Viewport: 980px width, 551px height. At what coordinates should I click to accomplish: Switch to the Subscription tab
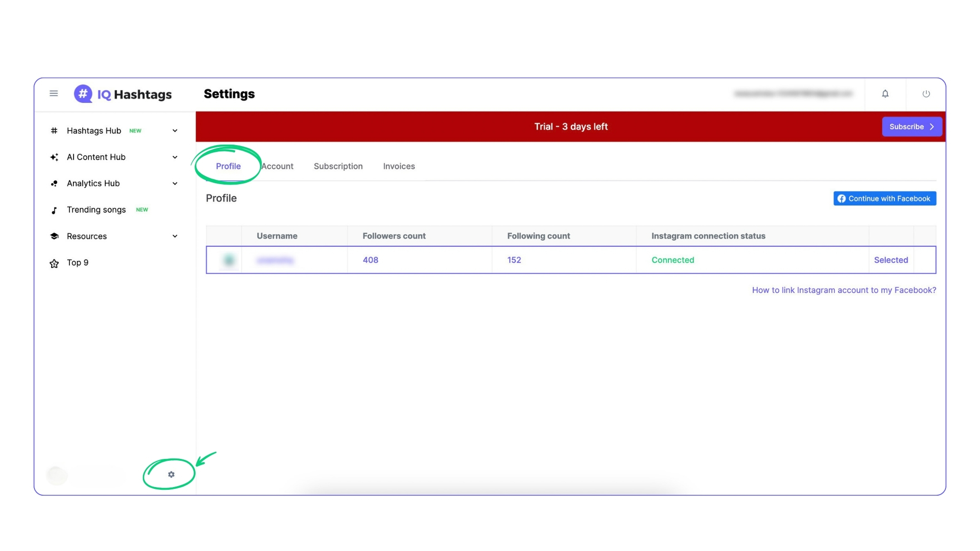(x=338, y=166)
